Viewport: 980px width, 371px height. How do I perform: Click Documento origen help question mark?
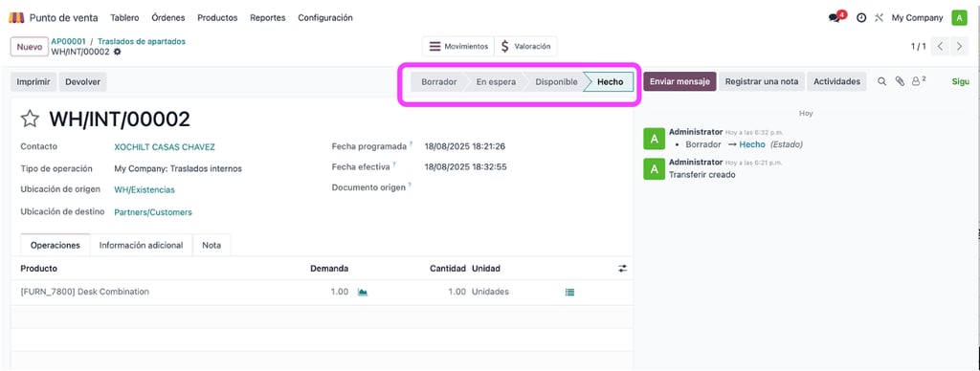[x=410, y=185]
